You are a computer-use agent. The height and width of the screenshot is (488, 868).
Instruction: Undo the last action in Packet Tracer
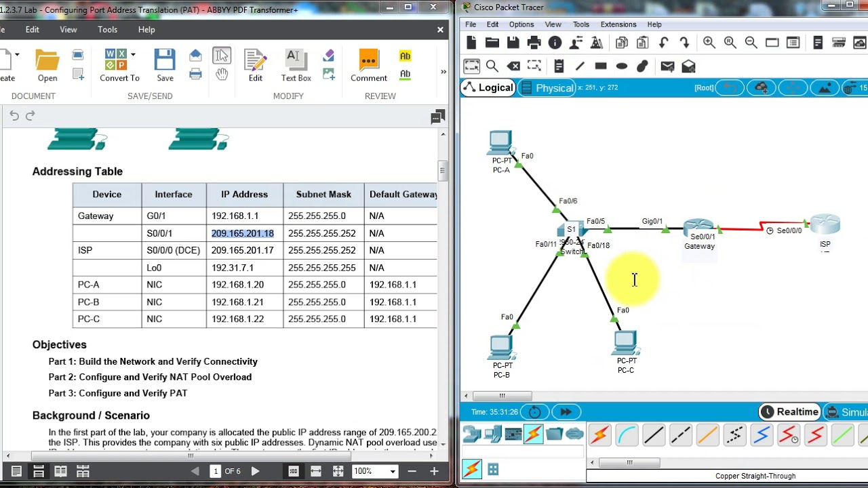pyautogui.click(x=663, y=43)
